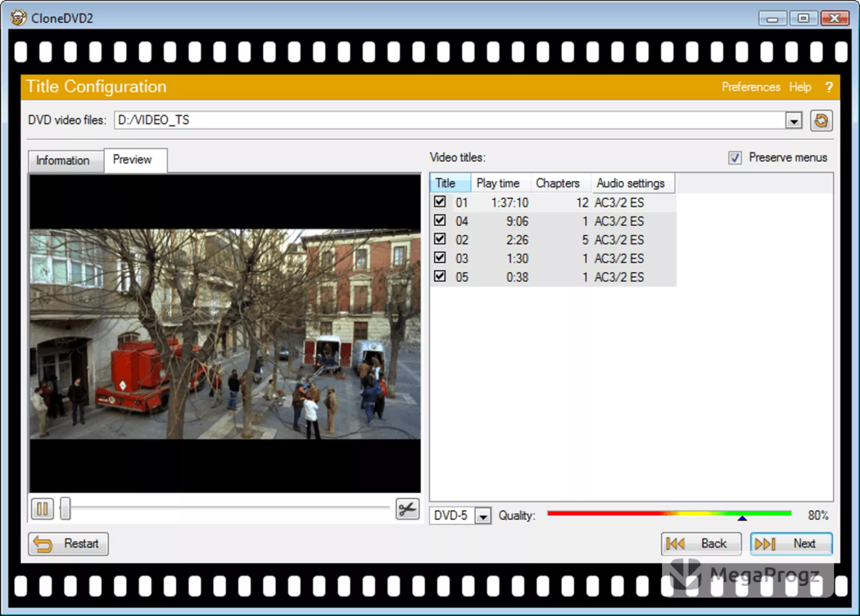Click the Restart button
Screen dimensions: 860x616
(x=69, y=544)
